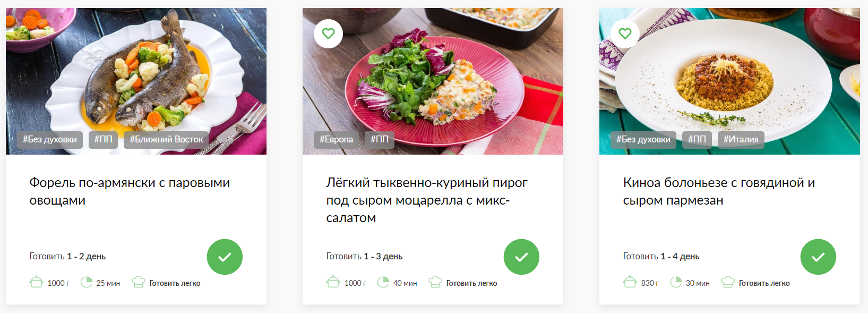Click heart favorite icon on quinoa bolognese card

pos(625,33)
